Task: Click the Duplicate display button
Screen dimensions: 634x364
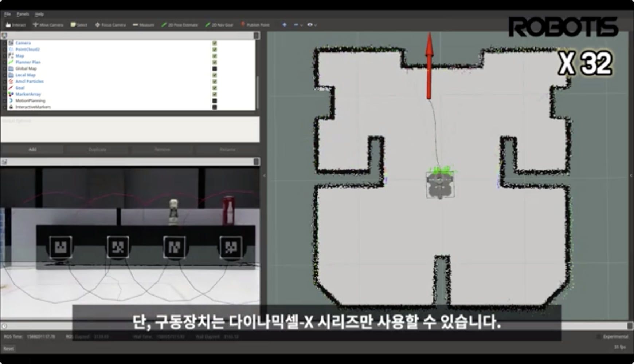Action: [x=97, y=150]
